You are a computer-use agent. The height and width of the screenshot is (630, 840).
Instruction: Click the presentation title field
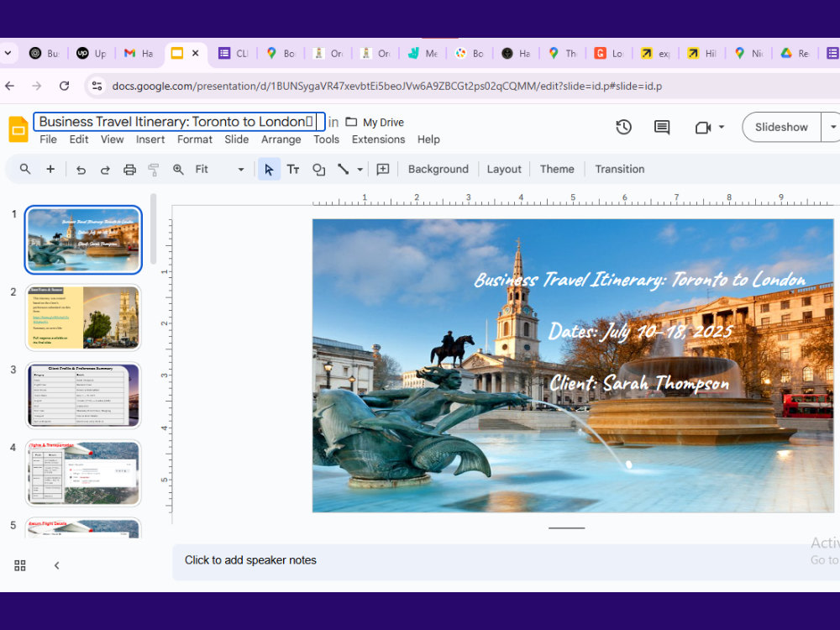coord(179,122)
